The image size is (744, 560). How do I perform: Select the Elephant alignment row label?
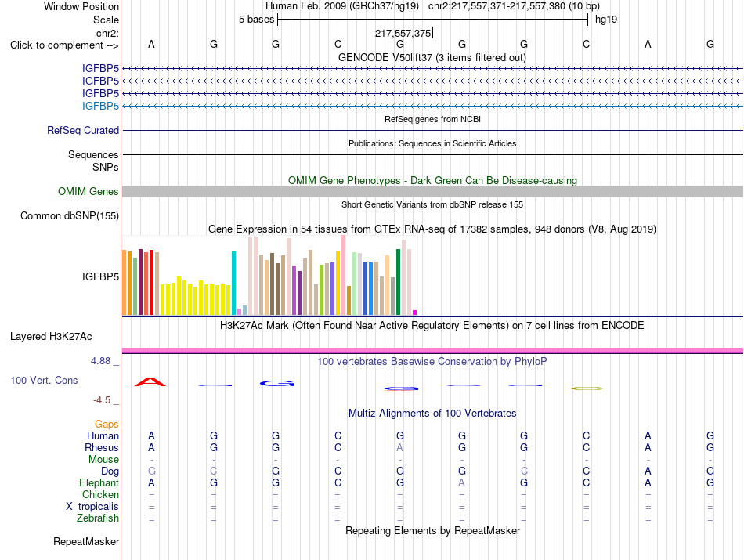point(99,483)
